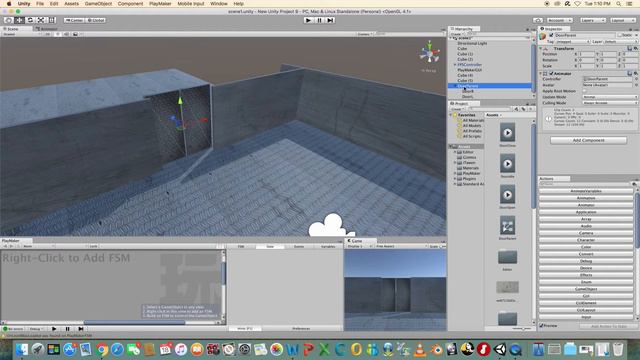Select All Materials in Favorites
Image resolution: width=640 pixels, height=360 pixels.
pyautogui.click(x=473, y=120)
